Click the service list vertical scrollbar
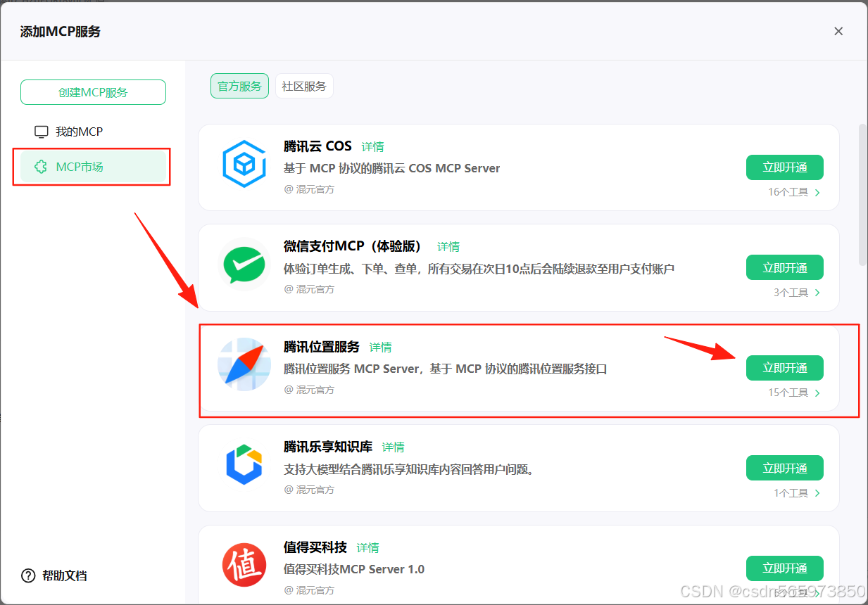 tap(862, 195)
